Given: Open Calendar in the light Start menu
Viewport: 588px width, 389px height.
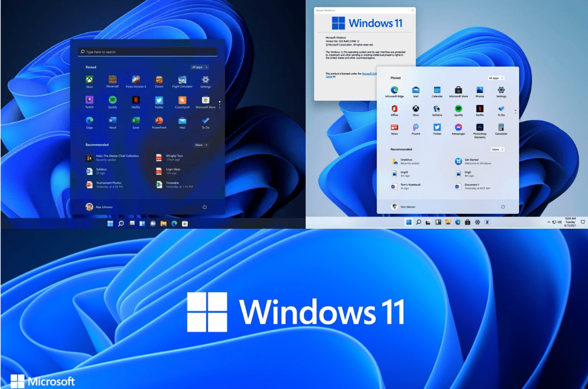Looking at the screenshot, I should tap(437, 92).
